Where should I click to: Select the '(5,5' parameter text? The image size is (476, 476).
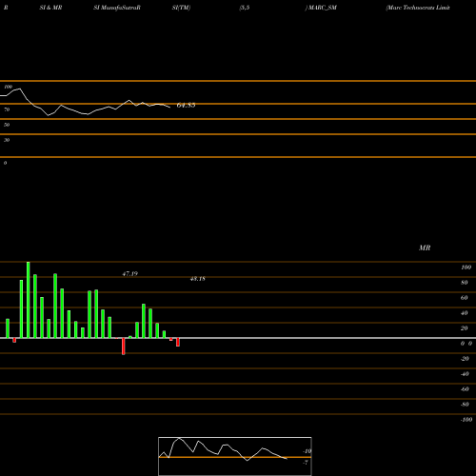click(245, 8)
